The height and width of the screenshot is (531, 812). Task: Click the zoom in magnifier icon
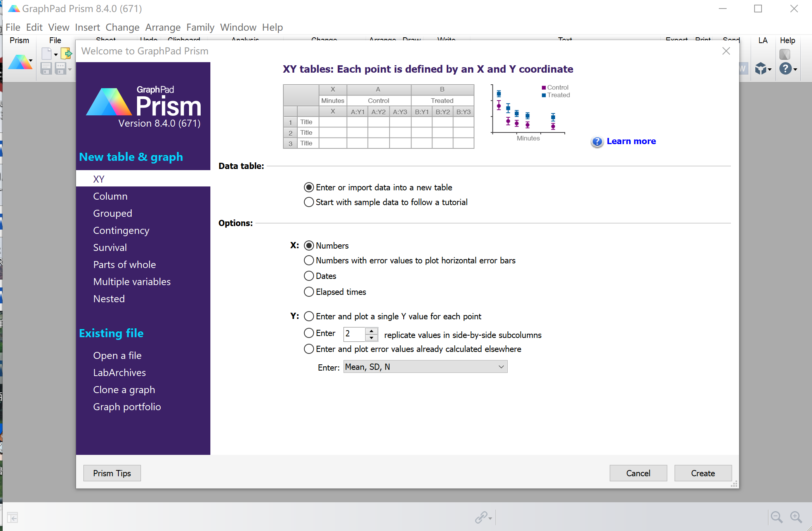pos(796,517)
